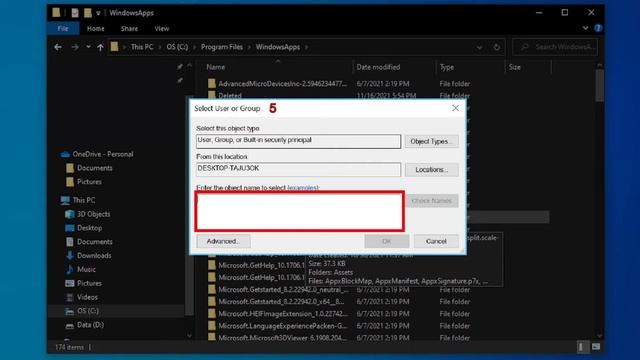Go back with the back arrow
640x360 pixels.
[x=58, y=47]
